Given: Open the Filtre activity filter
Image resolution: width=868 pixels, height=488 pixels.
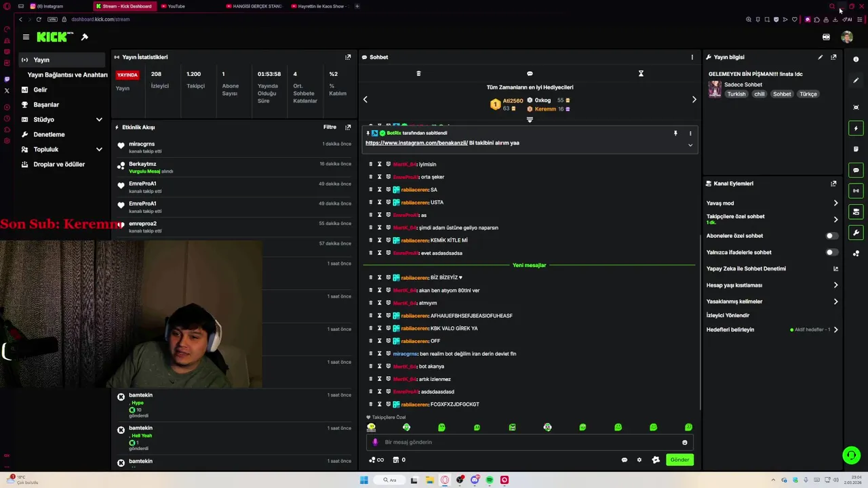Looking at the screenshot, I should 330,127.
